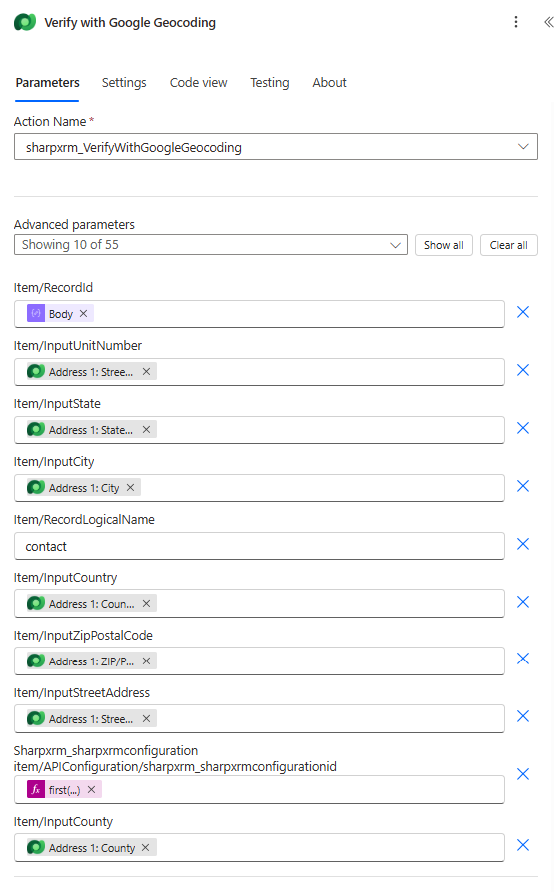Click inside the Item/RecordId input field
Screen dimensions: 554x892
tap(259, 314)
